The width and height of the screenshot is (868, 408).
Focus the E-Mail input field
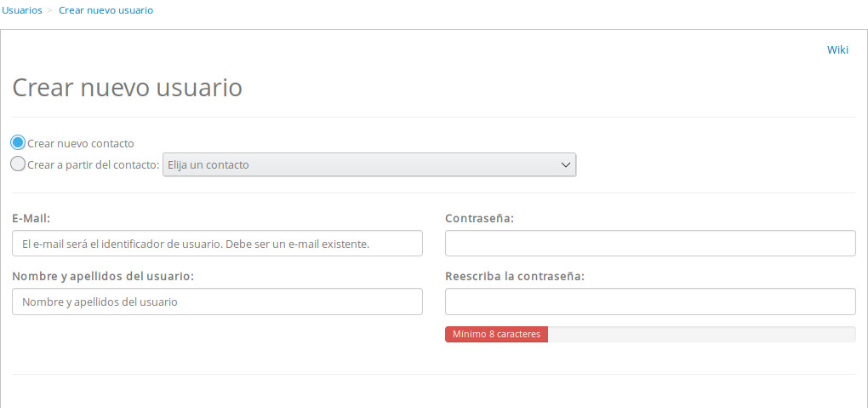click(217, 244)
